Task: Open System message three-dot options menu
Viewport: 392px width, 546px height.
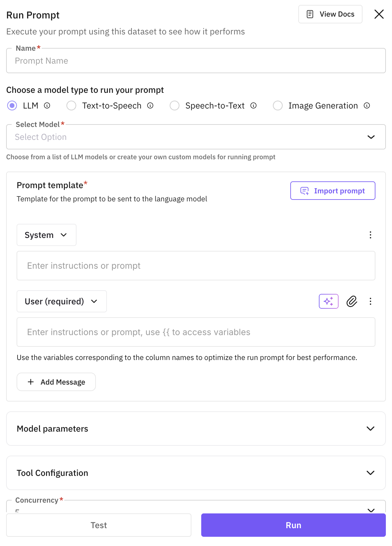Action: coord(370,235)
